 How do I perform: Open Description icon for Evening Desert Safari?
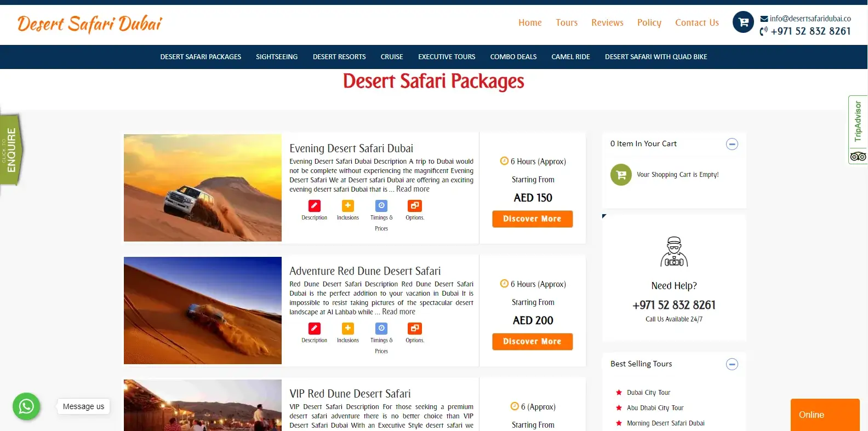click(314, 206)
